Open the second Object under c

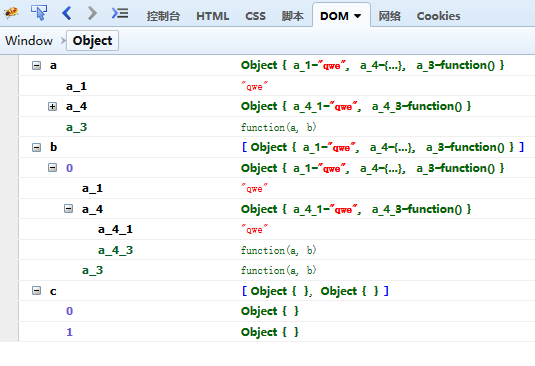pyautogui.click(x=270, y=332)
